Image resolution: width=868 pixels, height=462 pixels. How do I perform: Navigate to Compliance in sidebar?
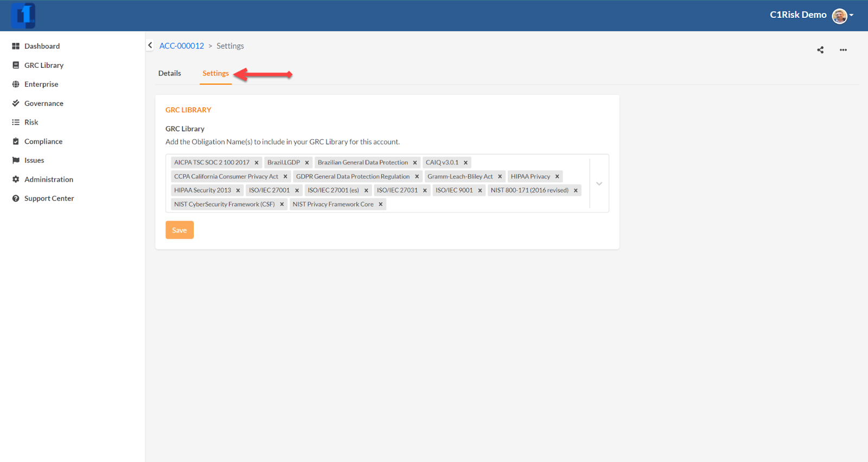point(43,141)
